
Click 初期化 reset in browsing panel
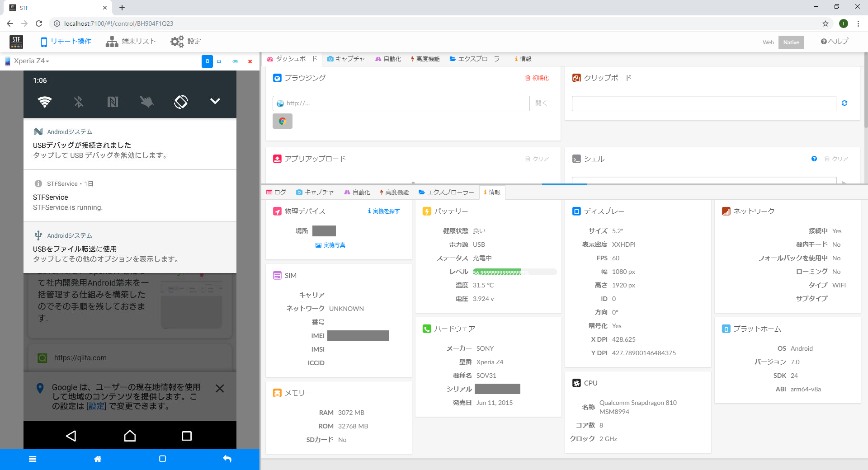point(537,78)
